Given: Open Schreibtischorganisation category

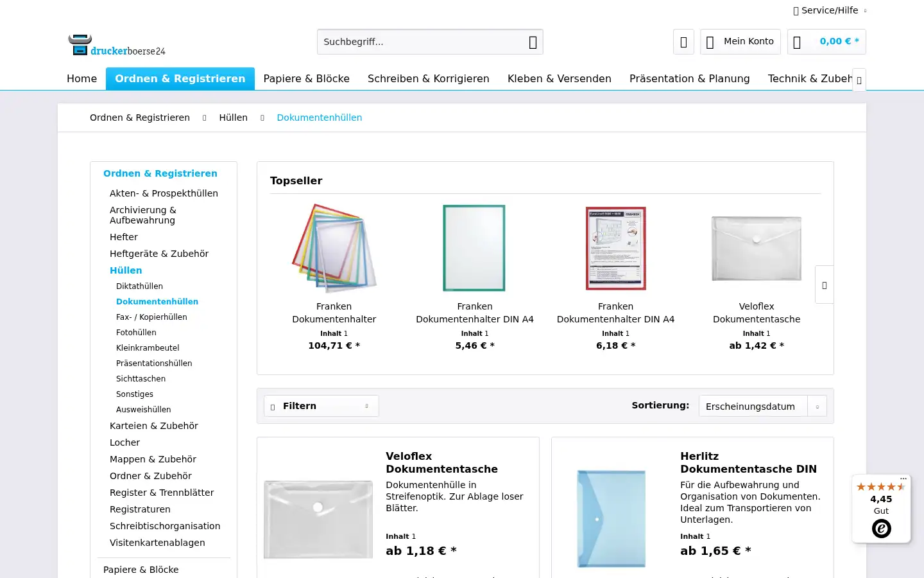Looking at the screenshot, I should [x=165, y=526].
